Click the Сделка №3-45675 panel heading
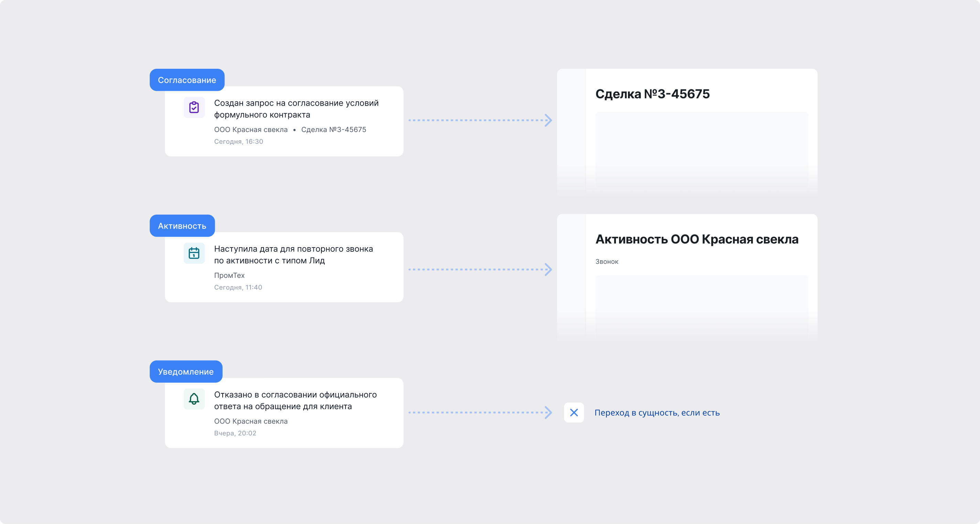 pos(652,94)
